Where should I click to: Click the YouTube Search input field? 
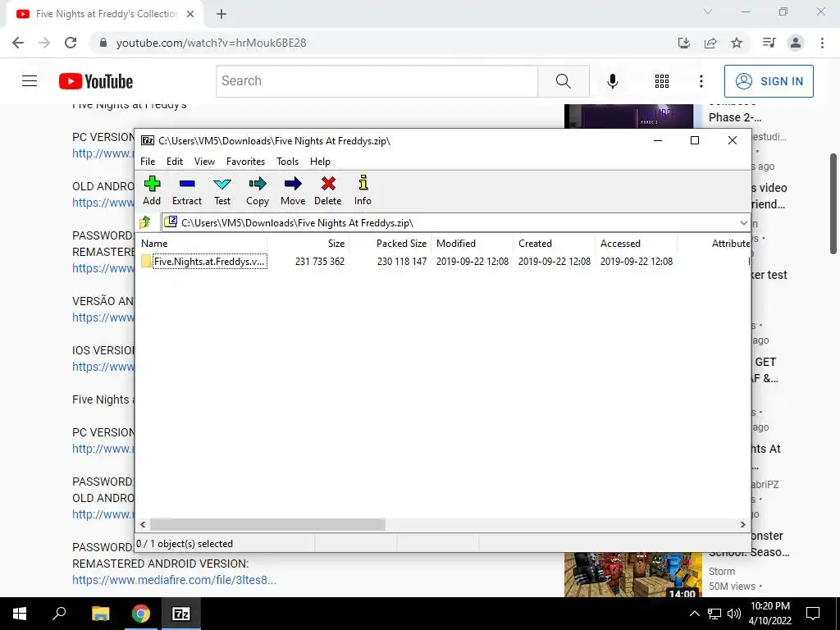click(x=377, y=81)
